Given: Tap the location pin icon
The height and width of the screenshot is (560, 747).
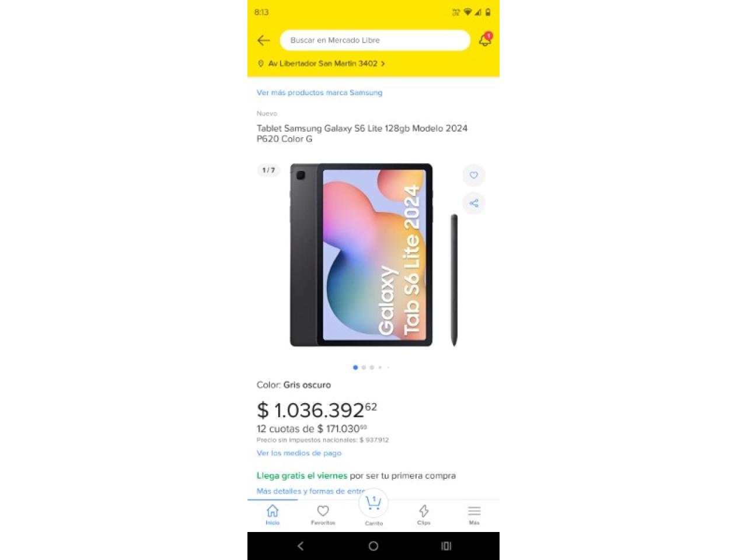Looking at the screenshot, I should point(261,64).
